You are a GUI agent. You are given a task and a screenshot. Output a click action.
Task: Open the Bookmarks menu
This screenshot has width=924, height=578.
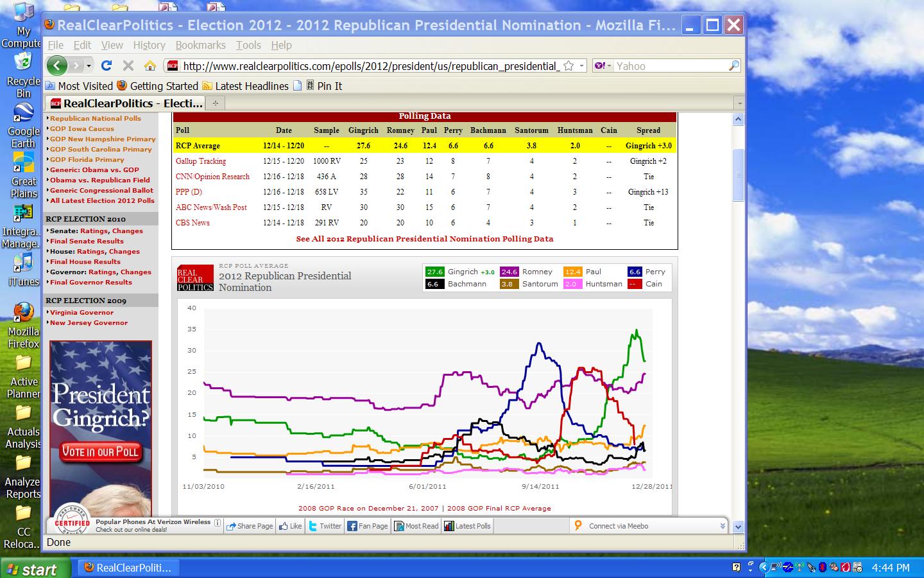(200, 45)
